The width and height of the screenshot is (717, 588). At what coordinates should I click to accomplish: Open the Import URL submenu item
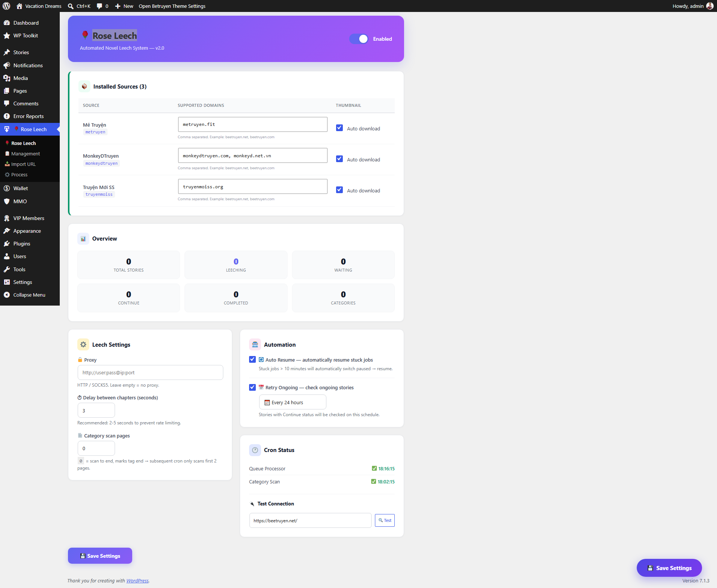pyautogui.click(x=24, y=164)
